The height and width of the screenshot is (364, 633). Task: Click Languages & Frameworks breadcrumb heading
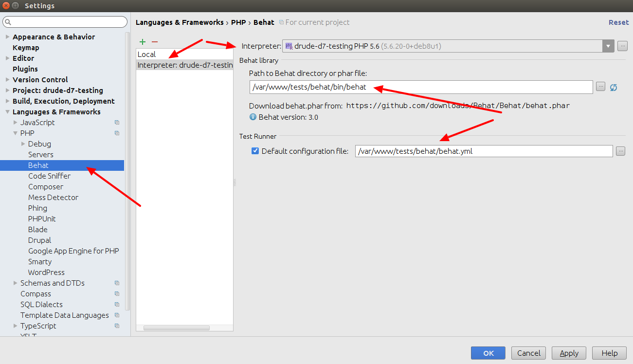pos(180,22)
